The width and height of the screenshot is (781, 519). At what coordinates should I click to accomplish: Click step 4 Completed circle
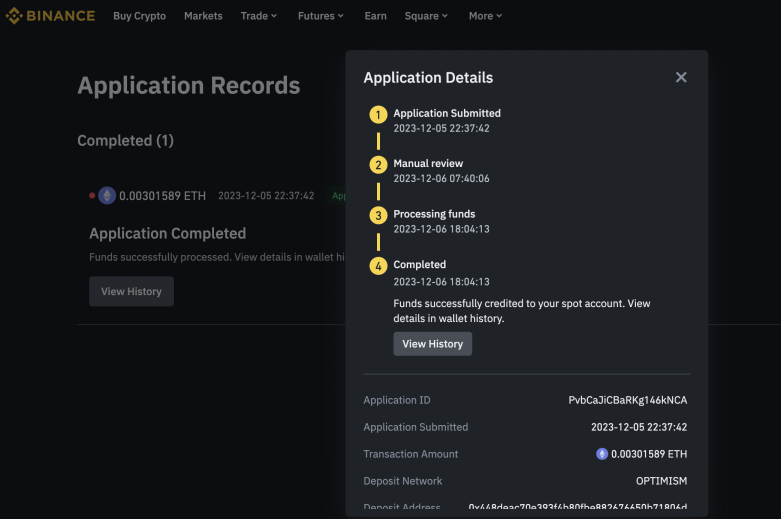pos(378,266)
